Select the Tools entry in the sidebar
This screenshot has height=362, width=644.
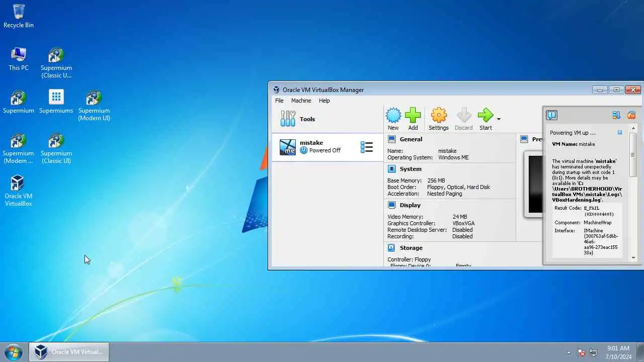pyautogui.click(x=328, y=119)
